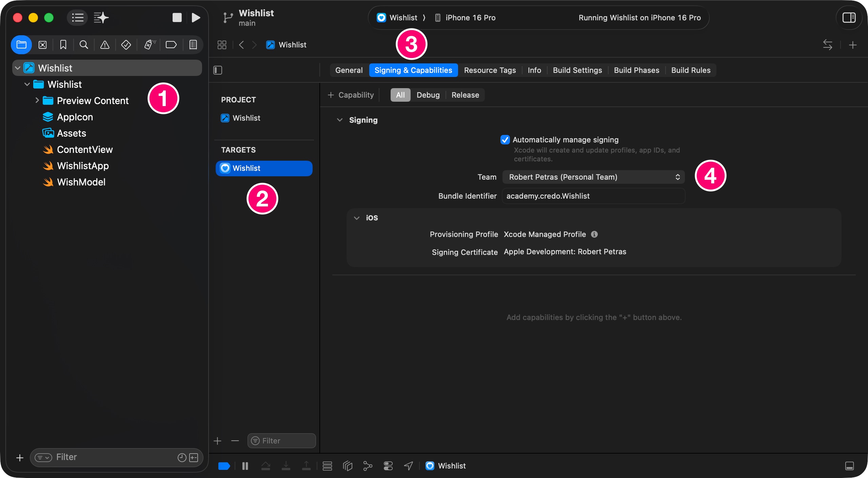Select the Wishlist project under PROJECT
Image resolution: width=868 pixels, height=478 pixels.
pos(246,118)
